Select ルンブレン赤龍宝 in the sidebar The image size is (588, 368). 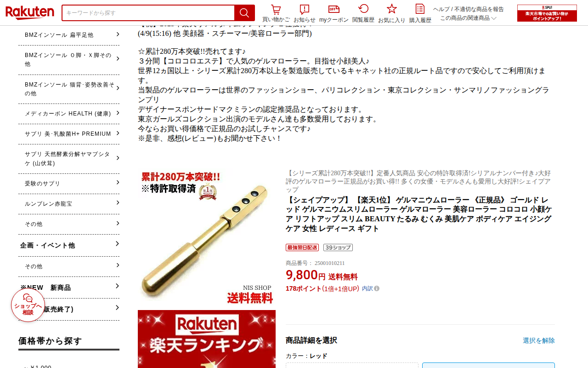pos(69,204)
